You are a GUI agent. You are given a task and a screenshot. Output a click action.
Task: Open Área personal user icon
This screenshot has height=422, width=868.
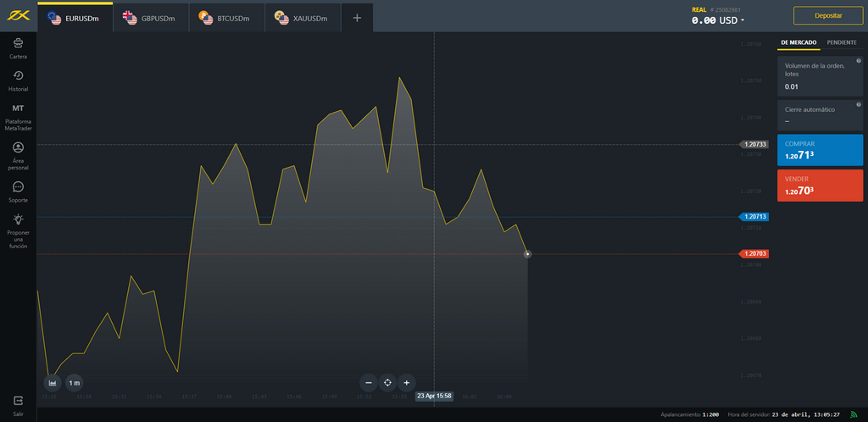(x=19, y=147)
